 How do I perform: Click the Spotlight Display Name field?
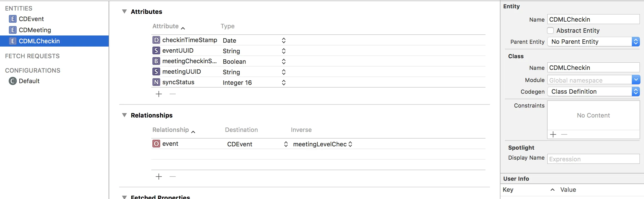coord(593,159)
